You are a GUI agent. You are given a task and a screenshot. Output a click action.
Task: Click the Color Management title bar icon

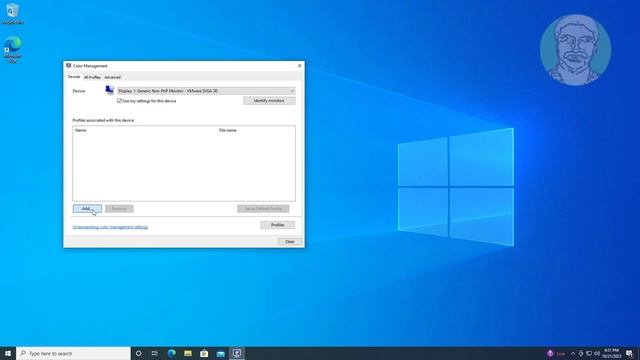[x=69, y=65]
